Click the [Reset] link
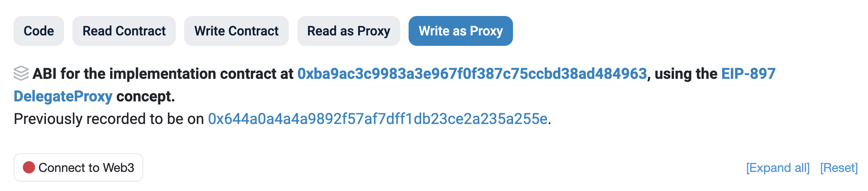Image resolution: width=868 pixels, height=191 pixels. pos(839,168)
